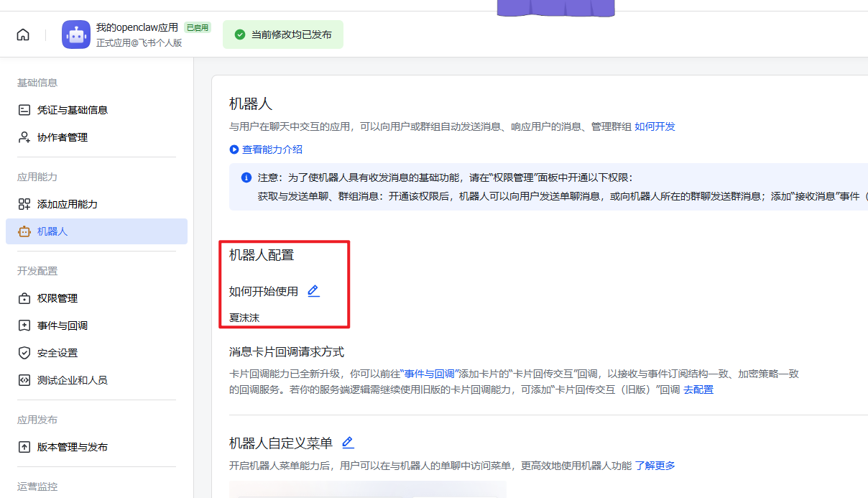Click the home icon in header
The height and width of the screenshot is (498, 868).
[x=23, y=34]
